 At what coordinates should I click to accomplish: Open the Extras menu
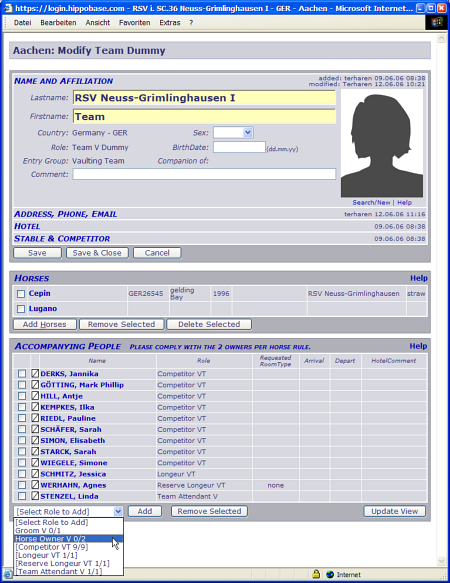click(170, 23)
